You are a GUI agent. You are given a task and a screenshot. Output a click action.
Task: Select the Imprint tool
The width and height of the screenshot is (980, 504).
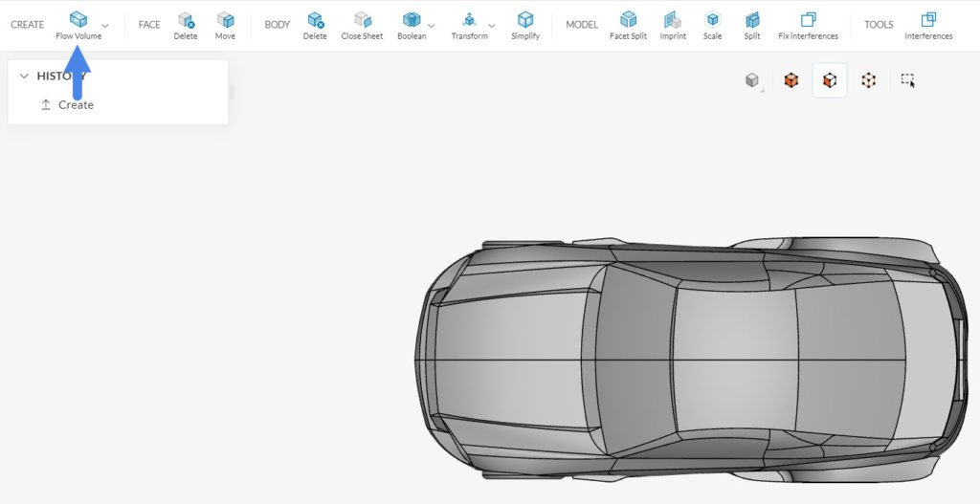tap(673, 26)
